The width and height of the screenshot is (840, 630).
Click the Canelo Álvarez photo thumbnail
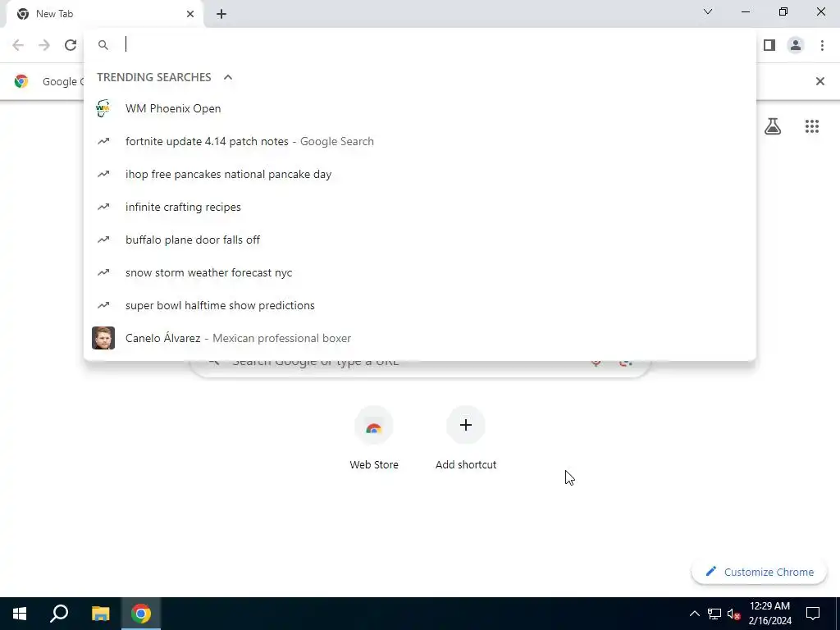coord(103,338)
